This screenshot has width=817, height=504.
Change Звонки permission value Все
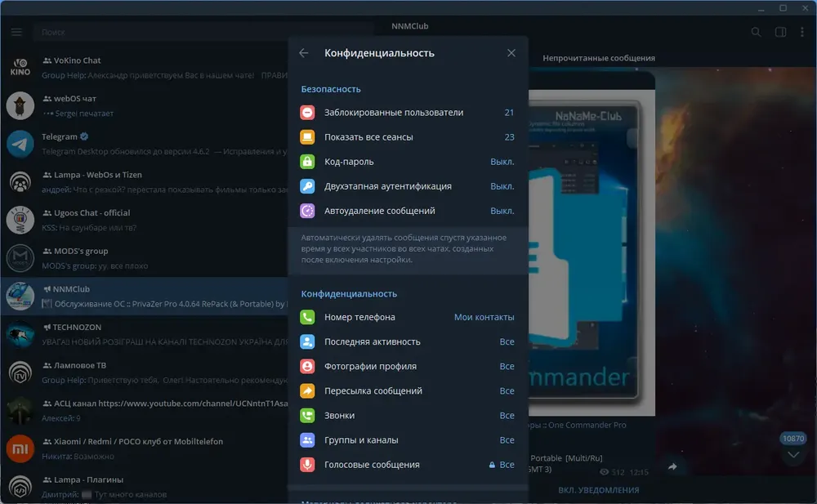507,416
